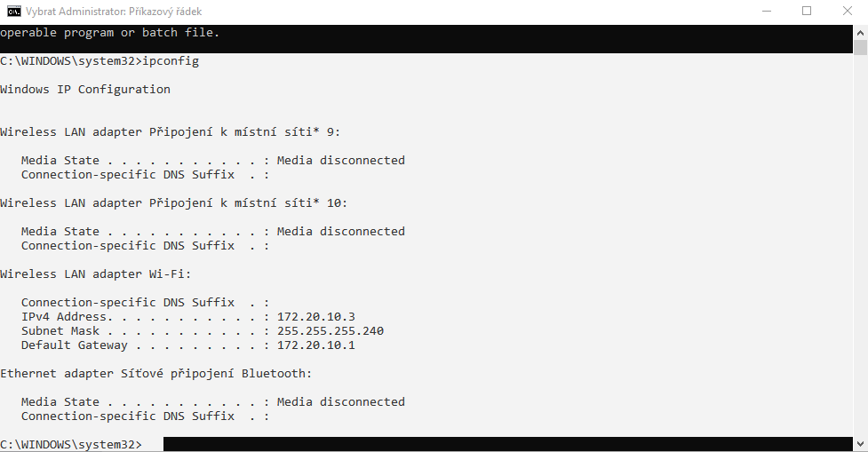
Task: Click 'Media disconnected' under the síti* 10 adapter
Action: tap(340, 232)
